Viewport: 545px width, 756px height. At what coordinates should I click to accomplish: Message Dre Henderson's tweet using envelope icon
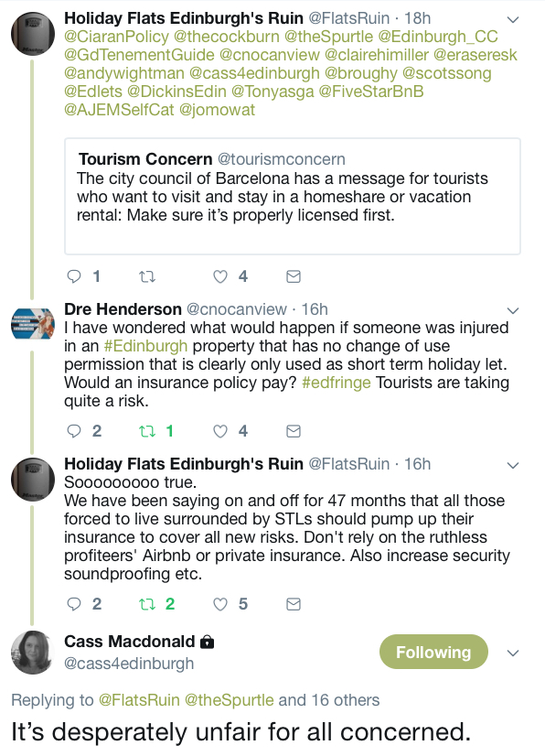(x=294, y=430)
